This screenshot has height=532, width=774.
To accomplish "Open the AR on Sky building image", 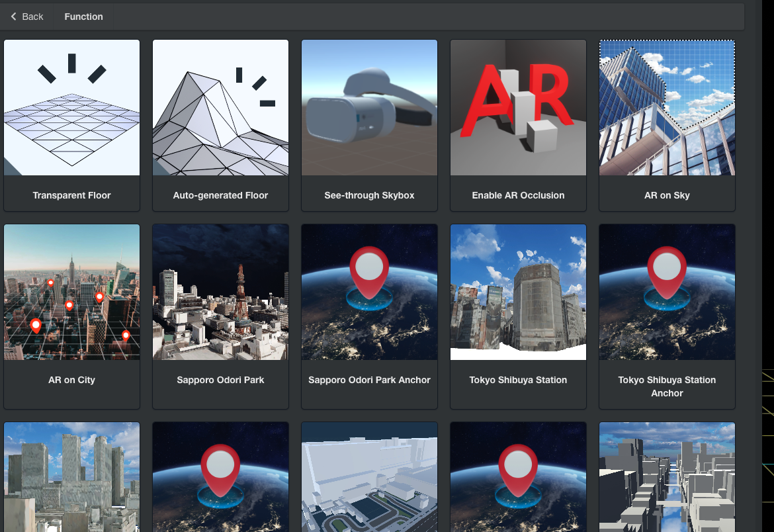I will (667, 108).
